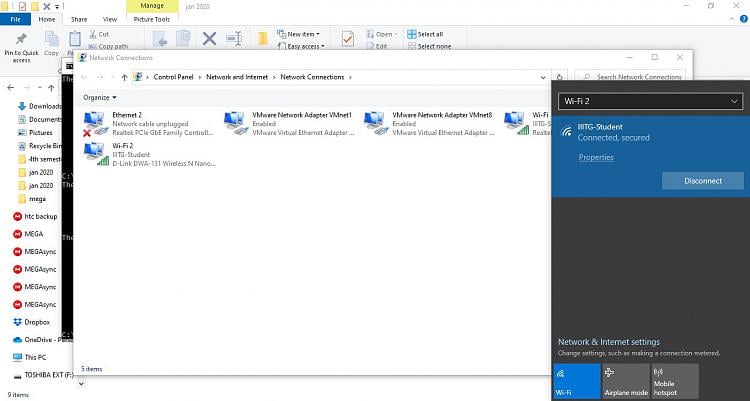Expand the Organize dropdown menu

100,97
